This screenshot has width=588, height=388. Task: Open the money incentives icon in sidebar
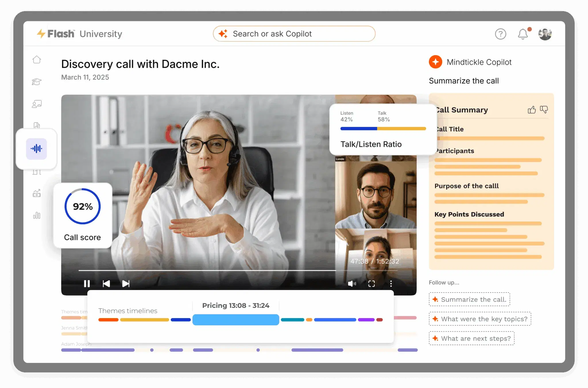pos(37,193)
